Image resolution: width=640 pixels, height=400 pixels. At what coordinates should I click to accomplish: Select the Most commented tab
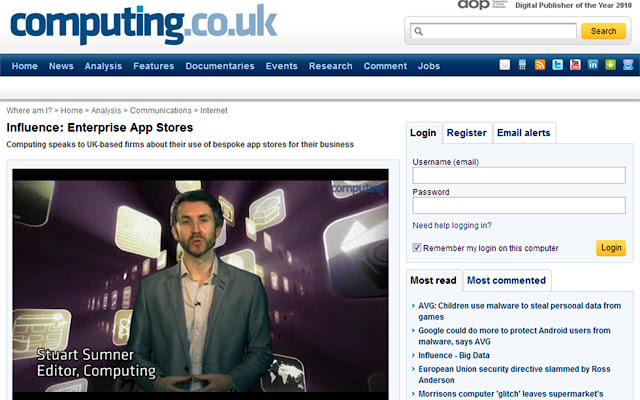[x=506, y=281]
